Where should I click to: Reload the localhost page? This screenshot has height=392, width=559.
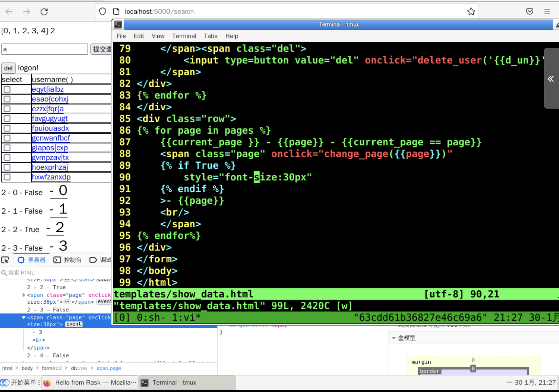click(x=44, y=11)
